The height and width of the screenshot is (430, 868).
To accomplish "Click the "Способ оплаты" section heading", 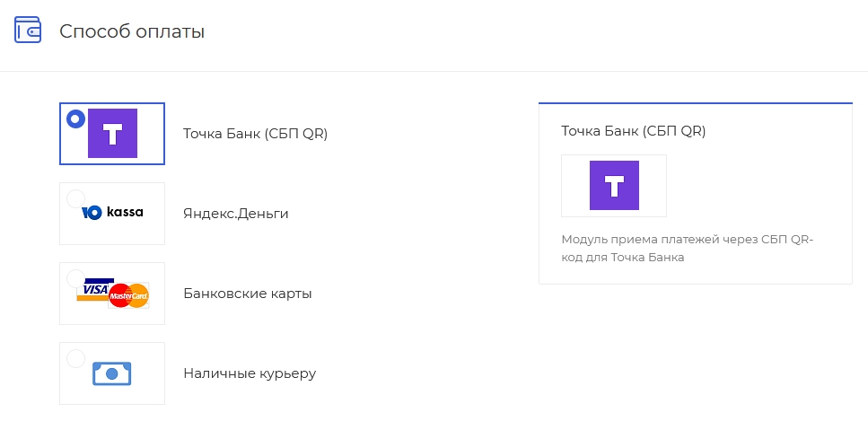I will [x=132, y=31].
